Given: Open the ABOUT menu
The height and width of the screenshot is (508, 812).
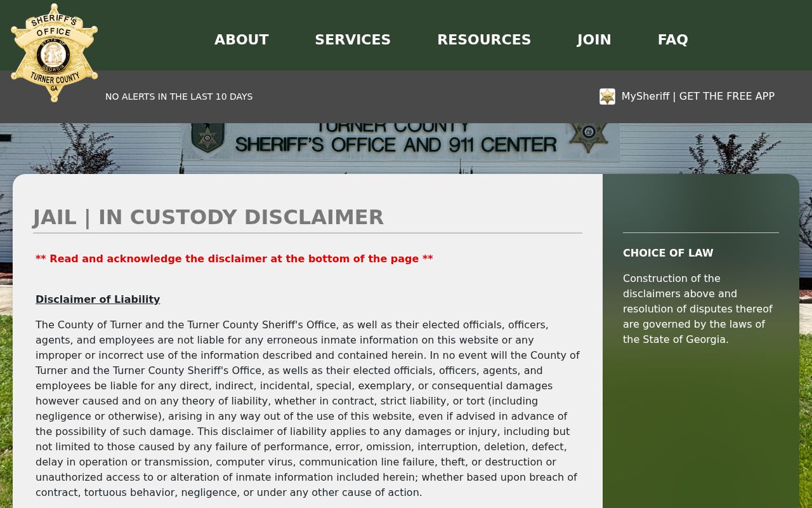Looking at the screenshot, I should (x=242, y=39).
